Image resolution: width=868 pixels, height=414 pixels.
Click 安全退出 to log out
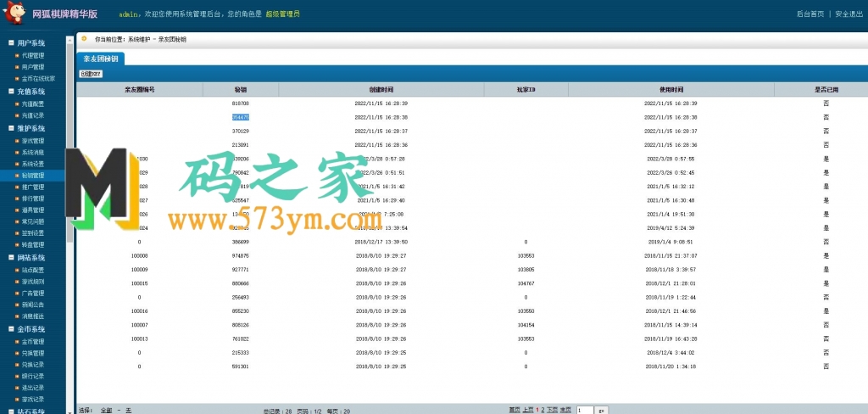849,14
